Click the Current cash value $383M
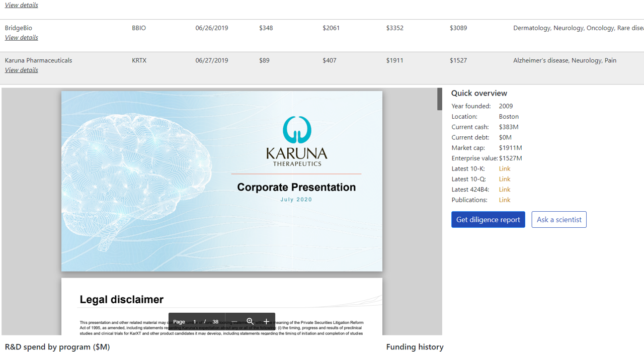Image resolution: width=644 pixels, height=352 pixels. (509, 127)
